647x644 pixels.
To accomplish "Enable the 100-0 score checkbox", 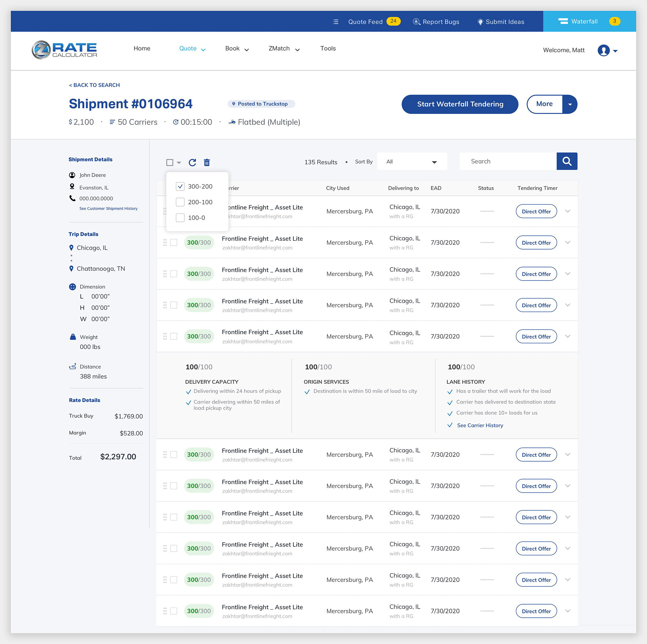I will click(x=180, y=218).
